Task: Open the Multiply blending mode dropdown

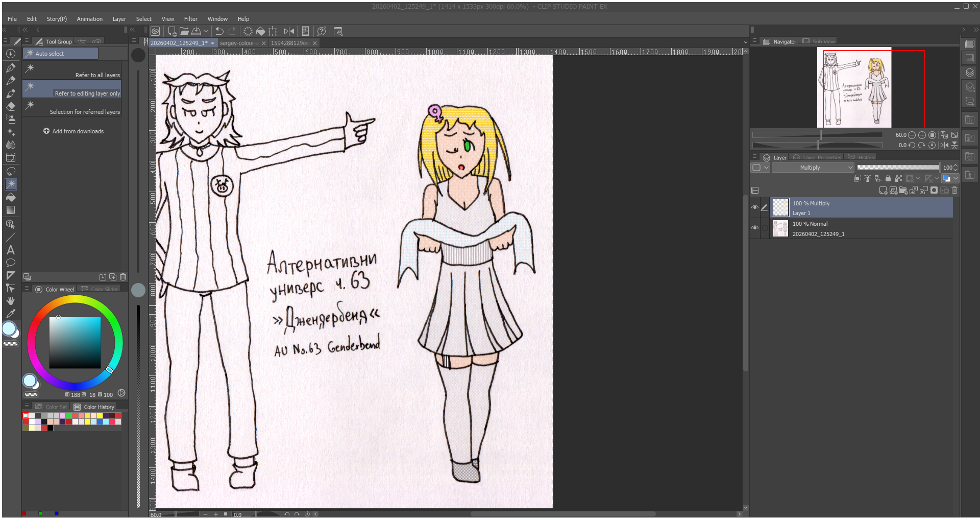Action: 813,168
